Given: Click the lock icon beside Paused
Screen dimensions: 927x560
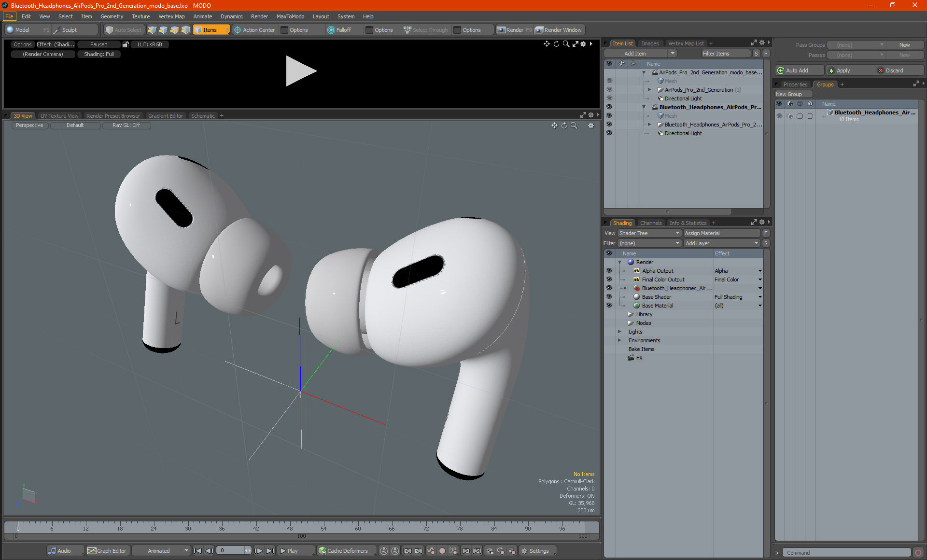Looking at the screenshot, I should click(x=126, y=44).
